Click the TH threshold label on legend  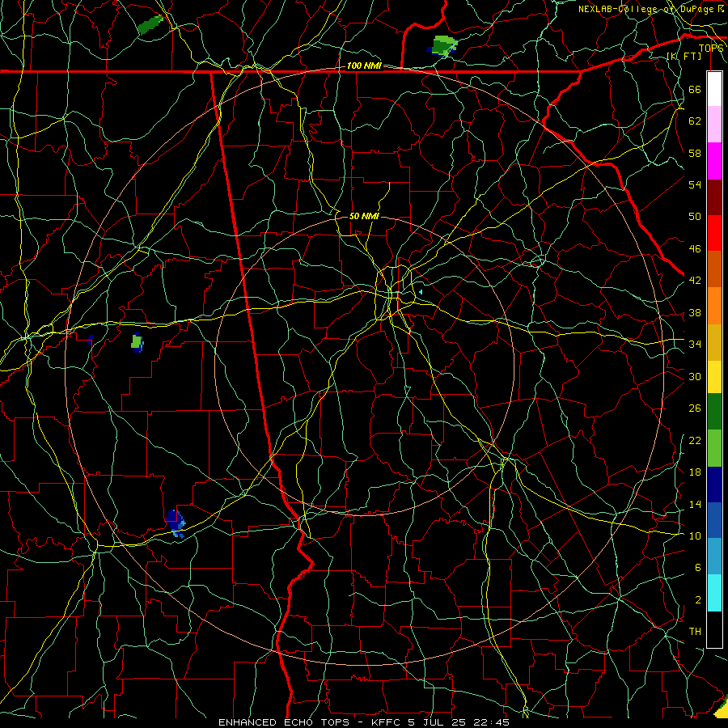pos(695,631)
